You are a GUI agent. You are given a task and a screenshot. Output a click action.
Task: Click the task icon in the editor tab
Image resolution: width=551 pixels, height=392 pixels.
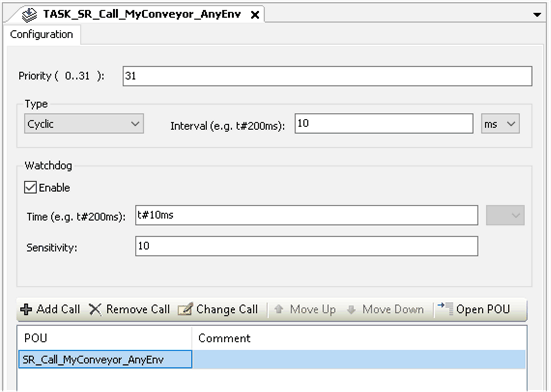29,15
